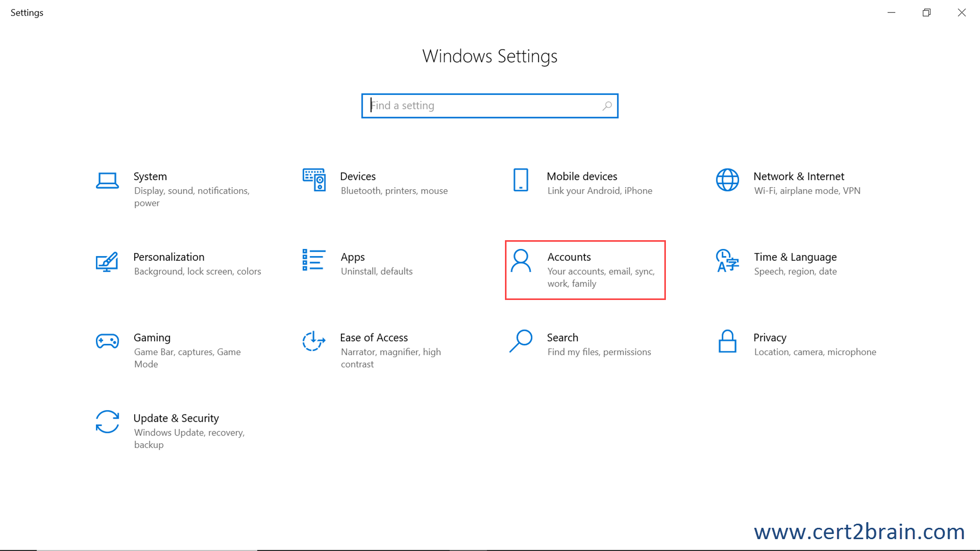This screenshot has height=551, width=980.
Task: Open Privacy settings title
Action: click(770, 338)
